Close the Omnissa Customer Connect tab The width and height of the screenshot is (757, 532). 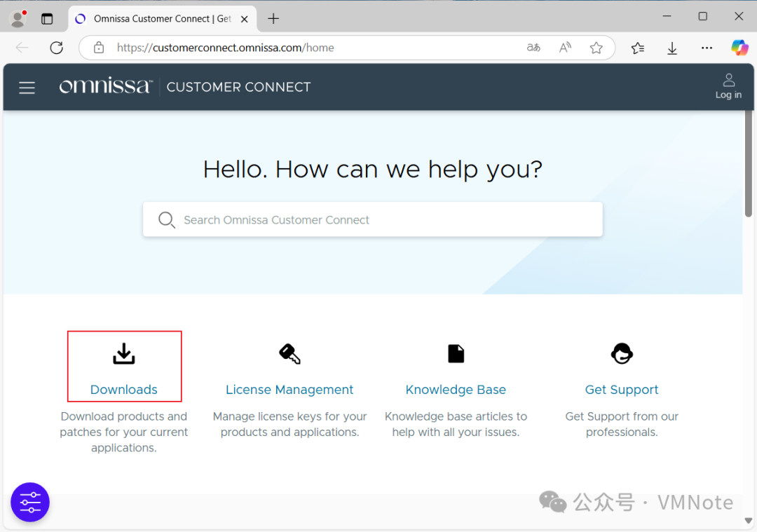[245, 19]
